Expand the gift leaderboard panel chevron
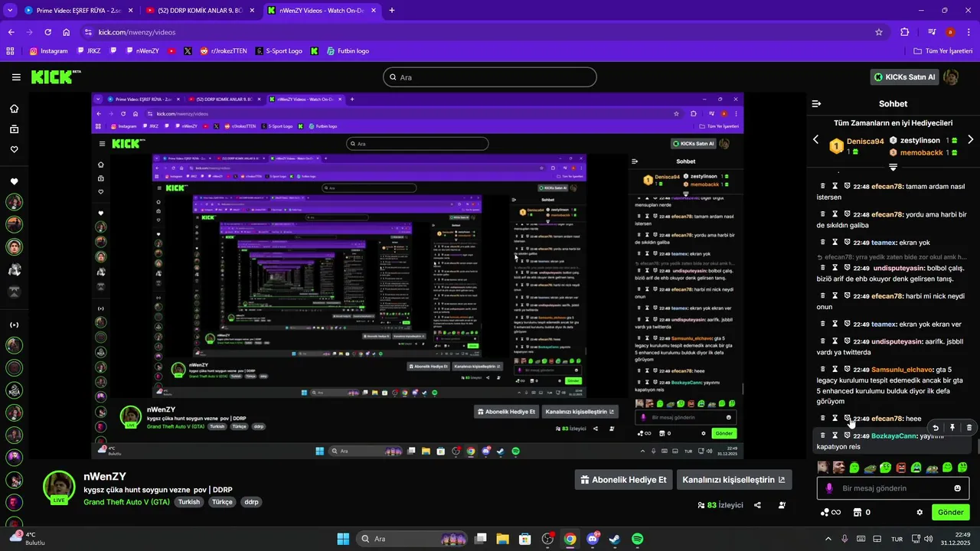The height and width of the screenshot is (551, 980). tap(893, 167)
